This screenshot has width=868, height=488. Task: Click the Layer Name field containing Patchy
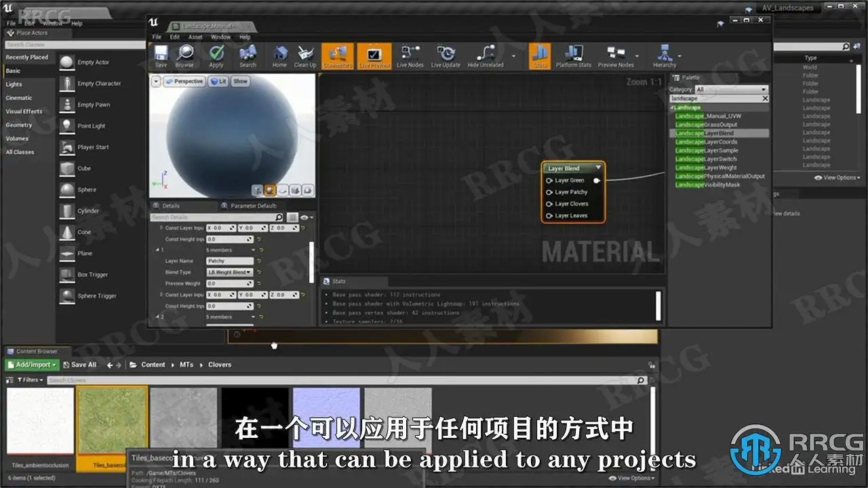coord(229,261)
